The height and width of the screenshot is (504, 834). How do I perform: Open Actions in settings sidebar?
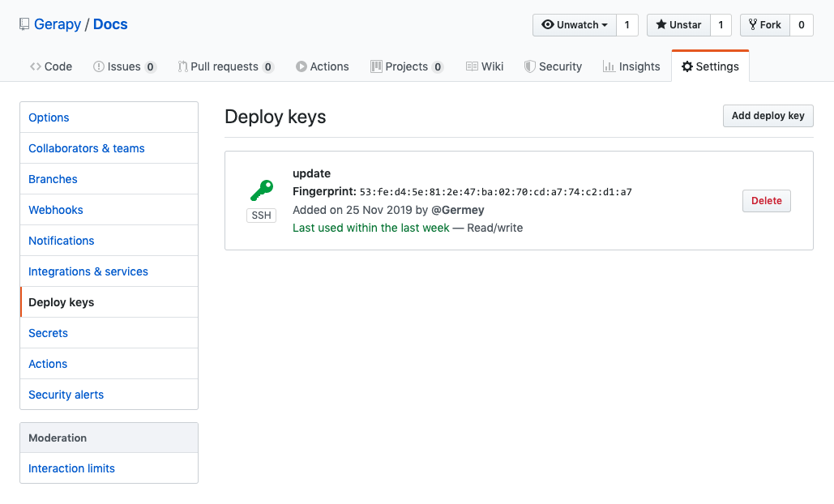coord(109,364)
